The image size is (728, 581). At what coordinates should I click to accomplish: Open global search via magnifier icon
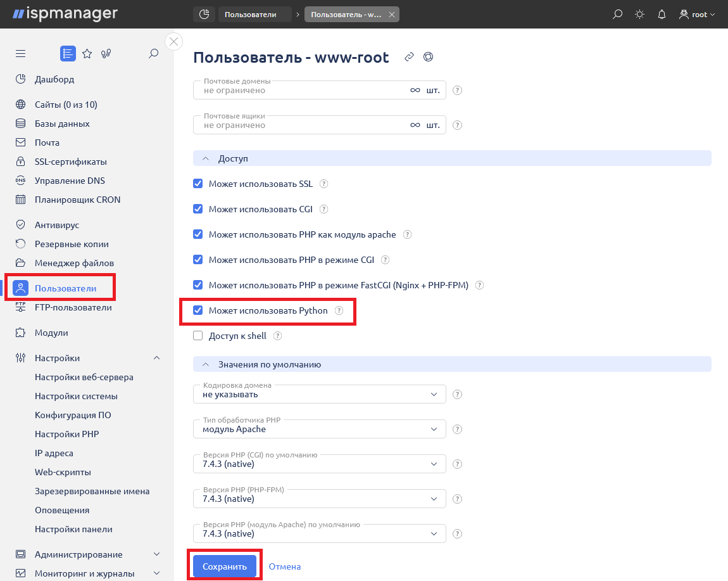click(617, 13)
